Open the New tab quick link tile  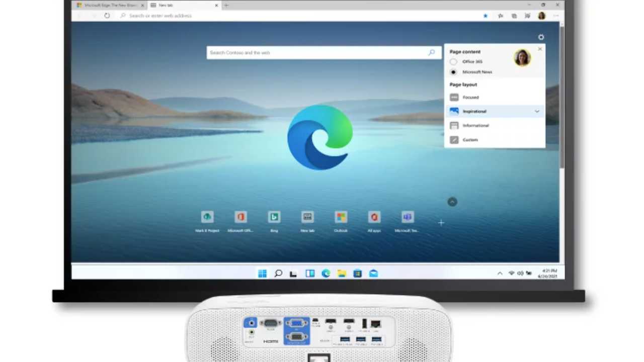pos(307,217)
